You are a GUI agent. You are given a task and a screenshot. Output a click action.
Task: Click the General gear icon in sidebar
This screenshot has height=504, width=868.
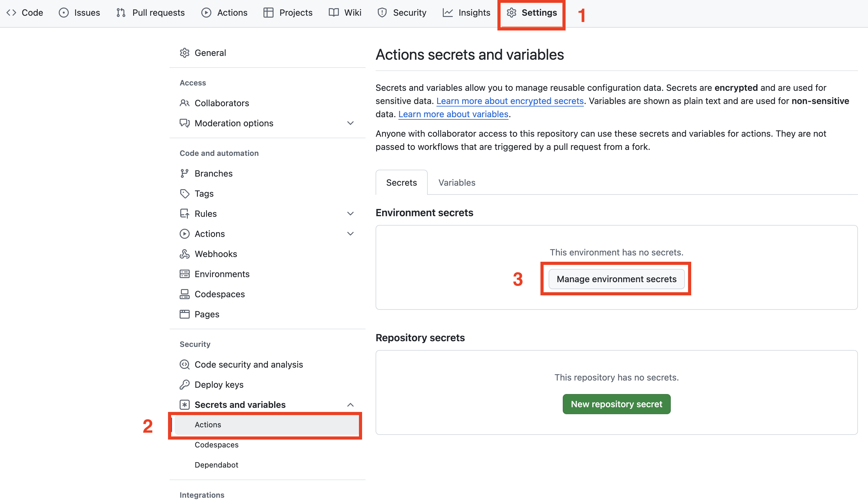(x=185, y=53)
